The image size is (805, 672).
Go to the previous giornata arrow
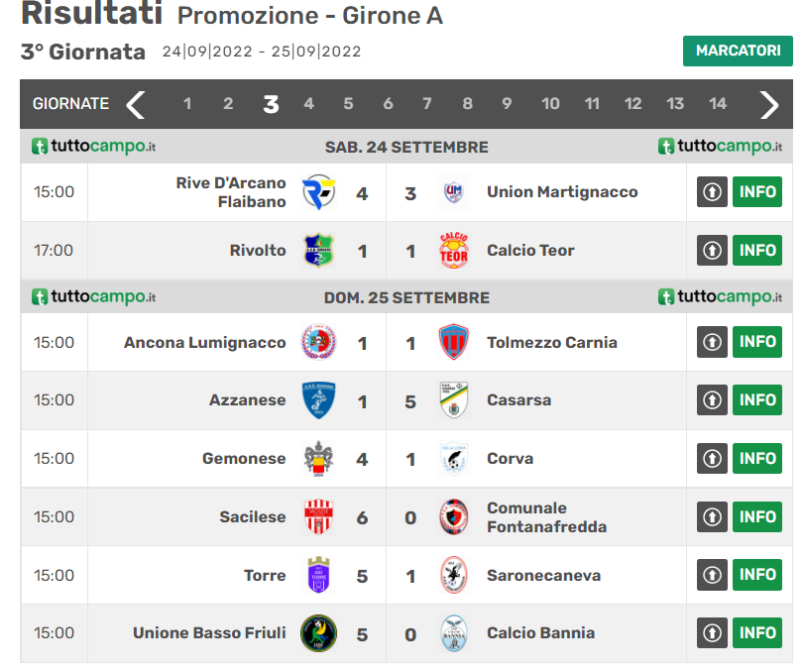click(x=136, y=104)
